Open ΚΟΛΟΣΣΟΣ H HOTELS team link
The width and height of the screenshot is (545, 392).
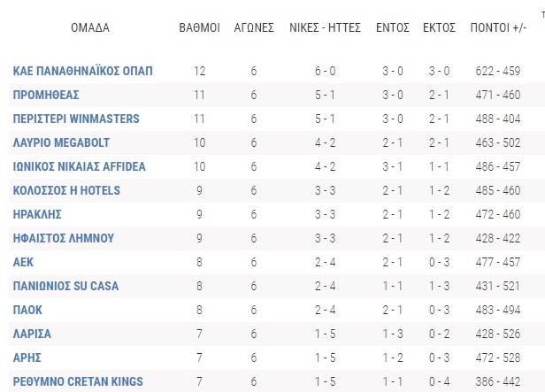click(x=66, y=190)
